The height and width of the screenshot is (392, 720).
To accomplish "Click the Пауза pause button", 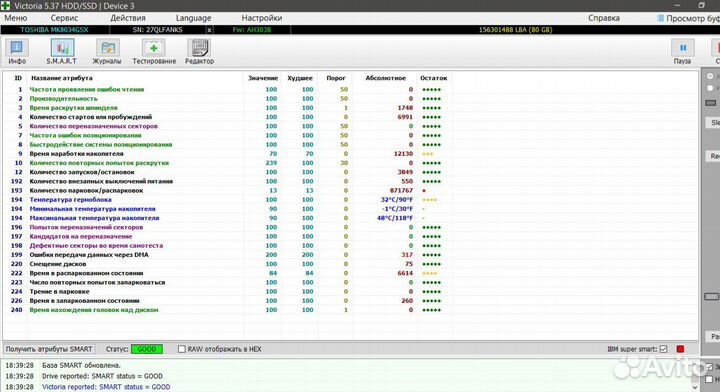I will tap(682, 52).
